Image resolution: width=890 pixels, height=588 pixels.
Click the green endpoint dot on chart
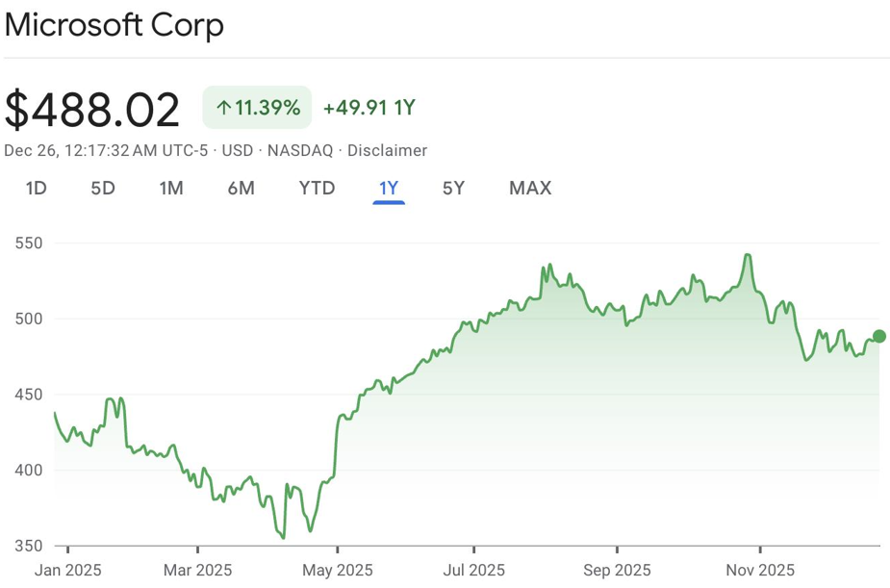pyautogui.click(x=878, y=336)
